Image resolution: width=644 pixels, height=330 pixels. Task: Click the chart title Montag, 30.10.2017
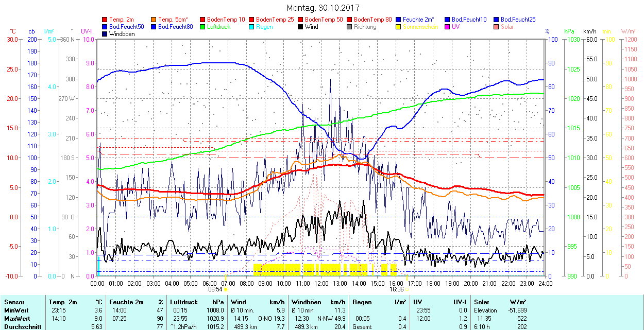point(323,8)
